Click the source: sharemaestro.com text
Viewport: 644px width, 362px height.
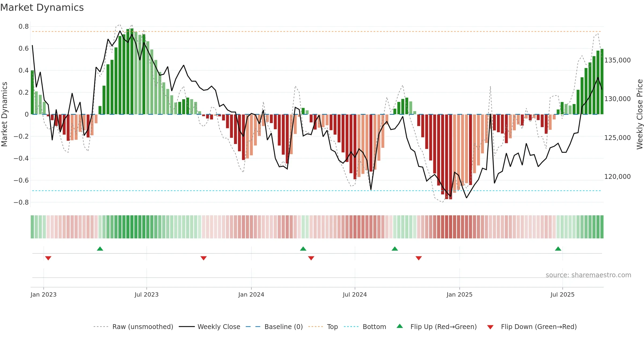pyautogui.click(x=588, y=275)
